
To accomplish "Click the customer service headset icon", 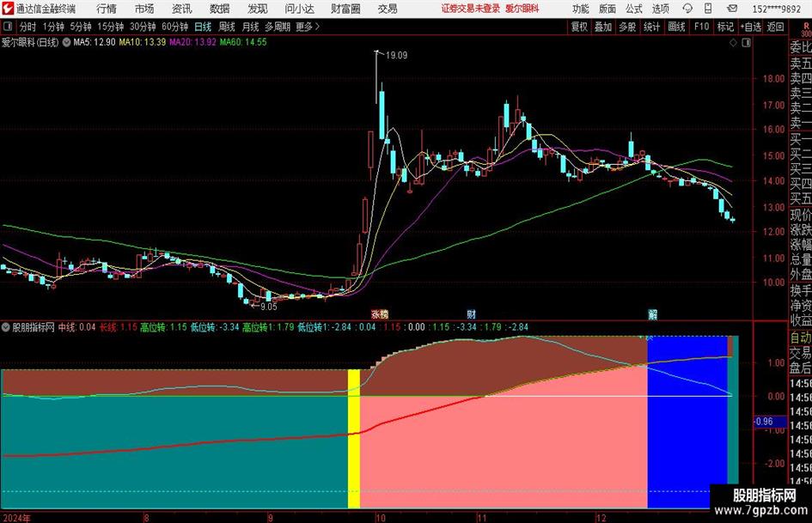I will click(687, 9).
